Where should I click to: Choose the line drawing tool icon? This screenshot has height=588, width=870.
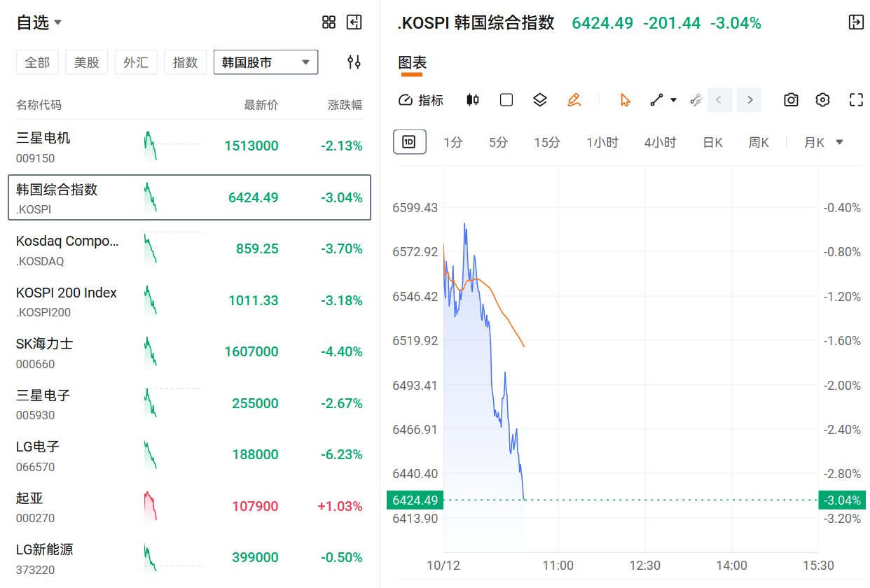pyautogui.click(x=656, y=100)
